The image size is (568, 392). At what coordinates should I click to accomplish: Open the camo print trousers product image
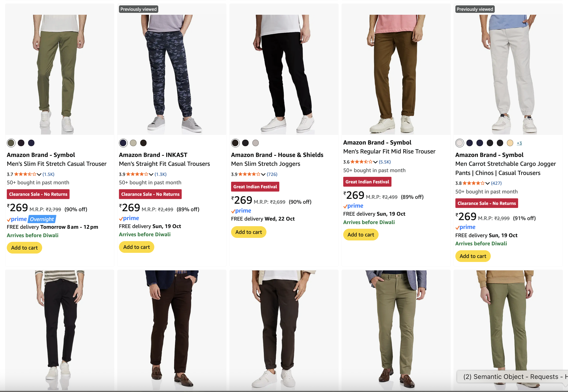pos(172,74)
